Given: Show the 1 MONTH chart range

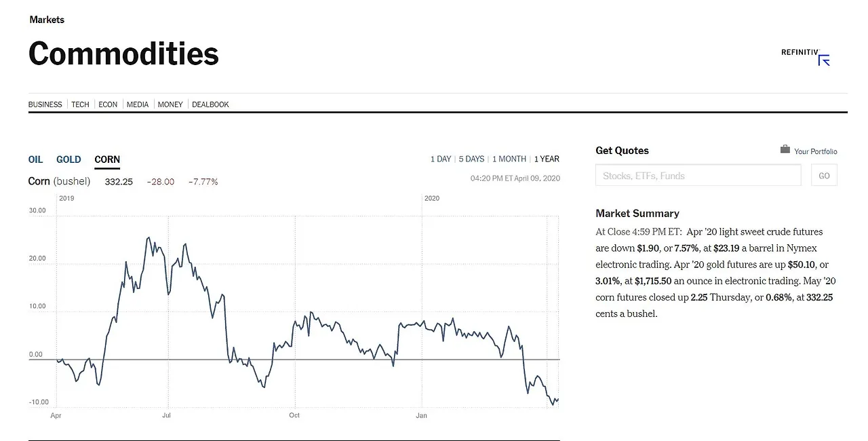Looking at the screenshot, I should 509,159.
